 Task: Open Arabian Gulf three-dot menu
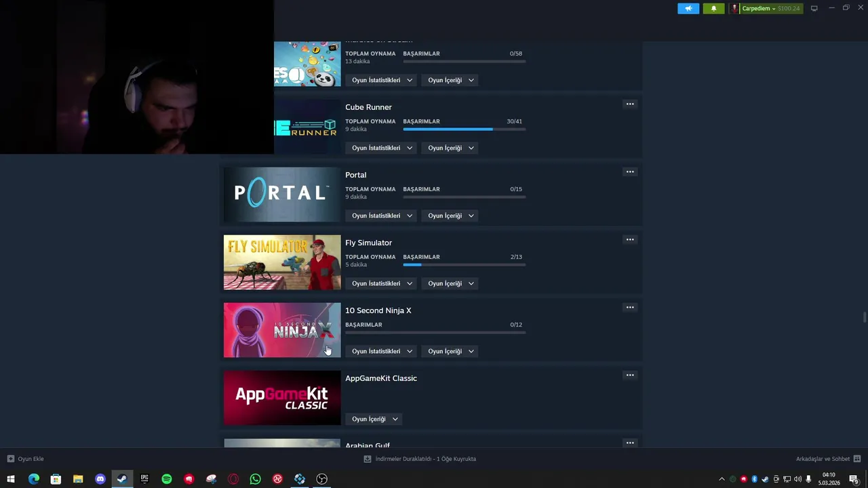point(630,443)
